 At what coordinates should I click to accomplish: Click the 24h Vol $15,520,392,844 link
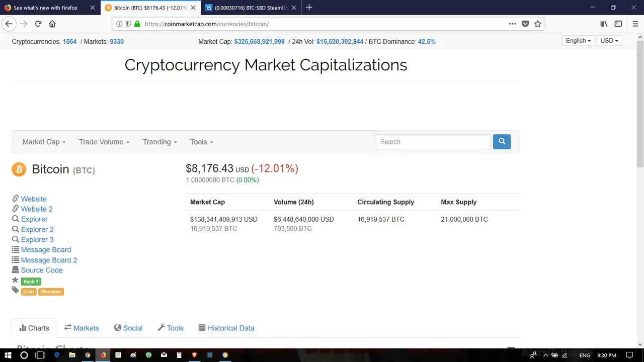[x=340, y=42]
